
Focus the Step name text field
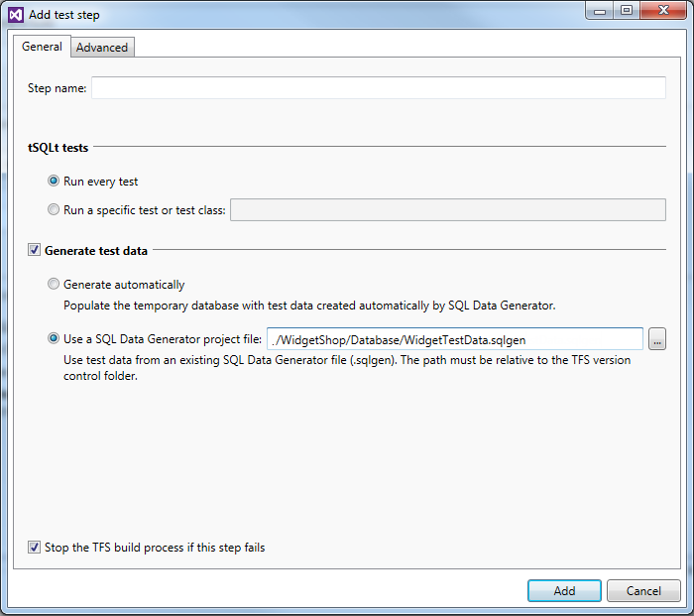click(378, 88)
